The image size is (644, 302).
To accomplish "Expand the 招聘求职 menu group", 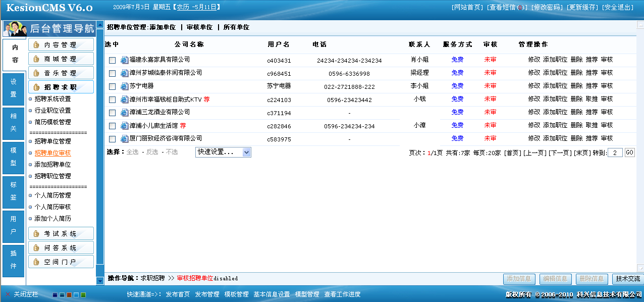I will pos(61,86).
